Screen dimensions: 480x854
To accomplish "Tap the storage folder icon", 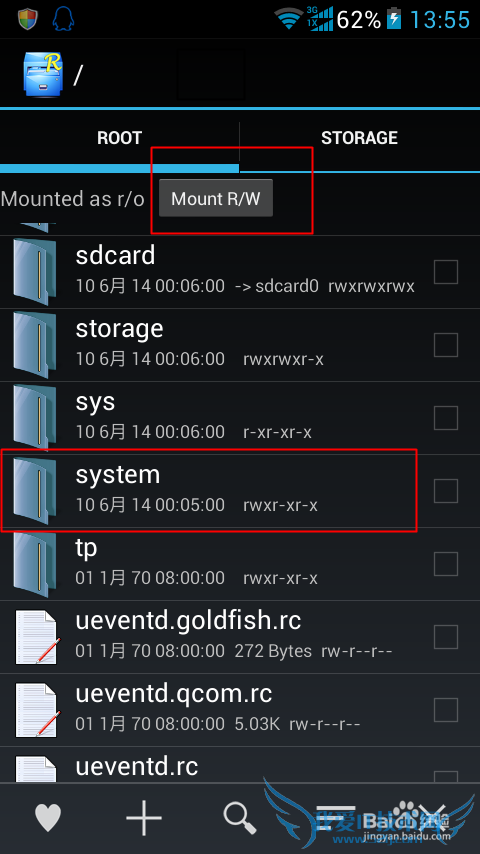I will click(x=34, y=345).
